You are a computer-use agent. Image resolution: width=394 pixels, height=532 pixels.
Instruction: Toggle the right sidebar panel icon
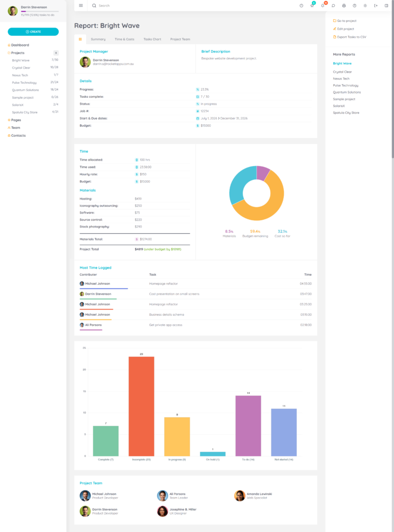(x=386, y=6)
